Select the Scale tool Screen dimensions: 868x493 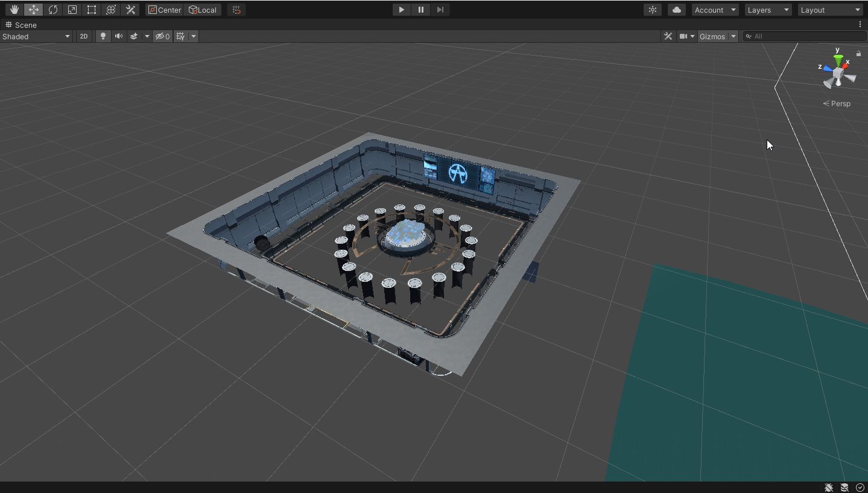click(x=72, y=9)
